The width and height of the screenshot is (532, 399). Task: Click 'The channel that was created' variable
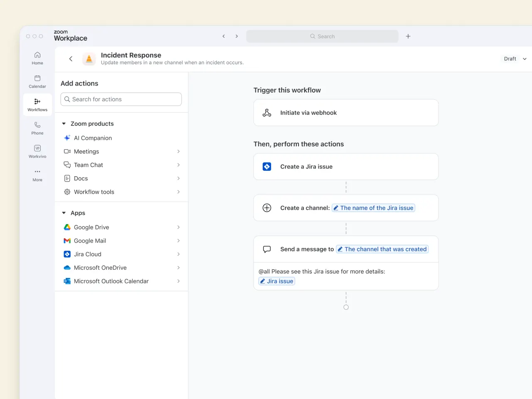click(382, 249)
